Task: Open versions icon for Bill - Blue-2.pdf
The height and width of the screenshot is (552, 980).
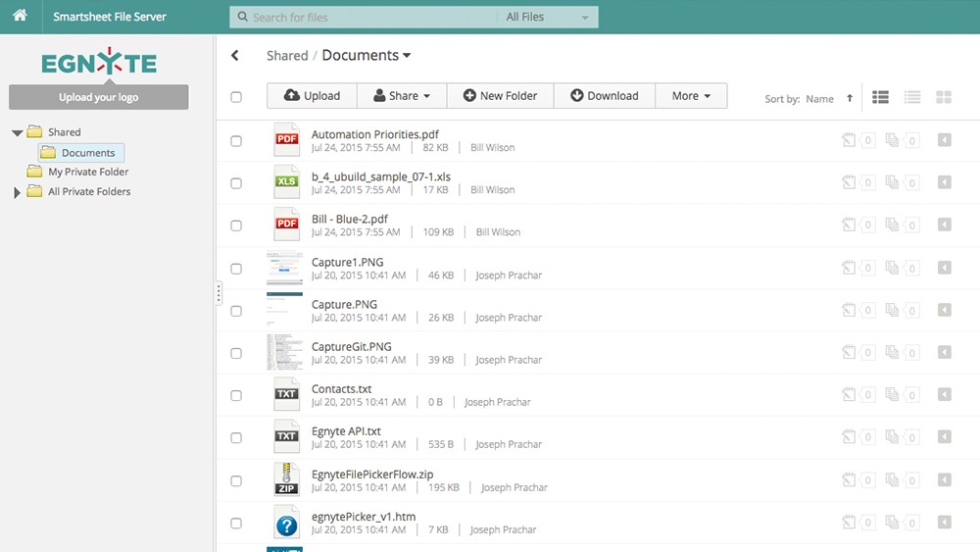Action: [892, 226]
